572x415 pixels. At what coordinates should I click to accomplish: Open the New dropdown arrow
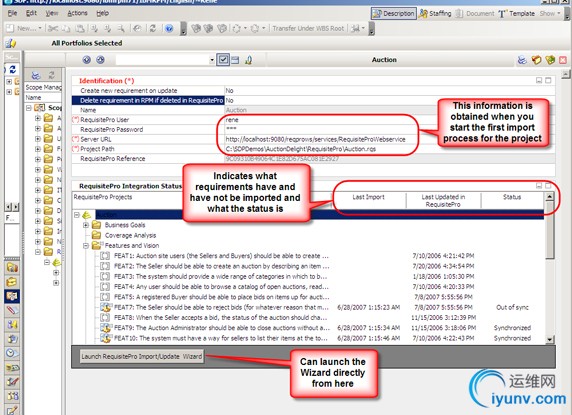click(x=40, y=28)
